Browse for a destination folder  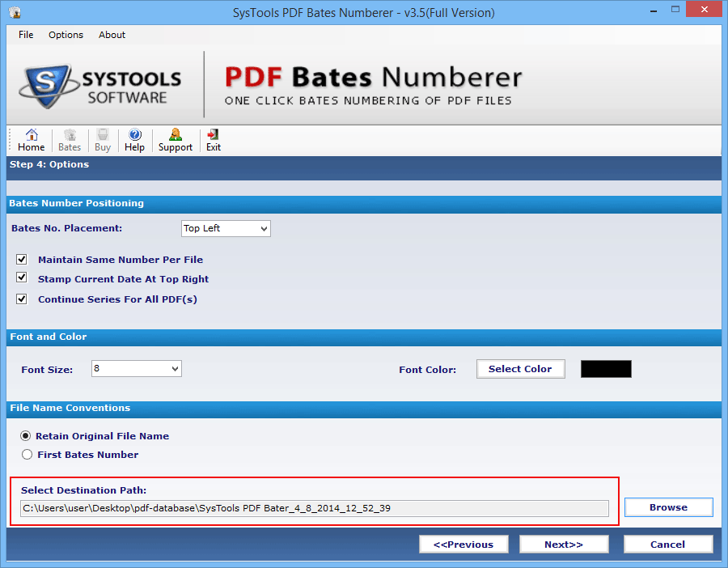pos(669,507)
